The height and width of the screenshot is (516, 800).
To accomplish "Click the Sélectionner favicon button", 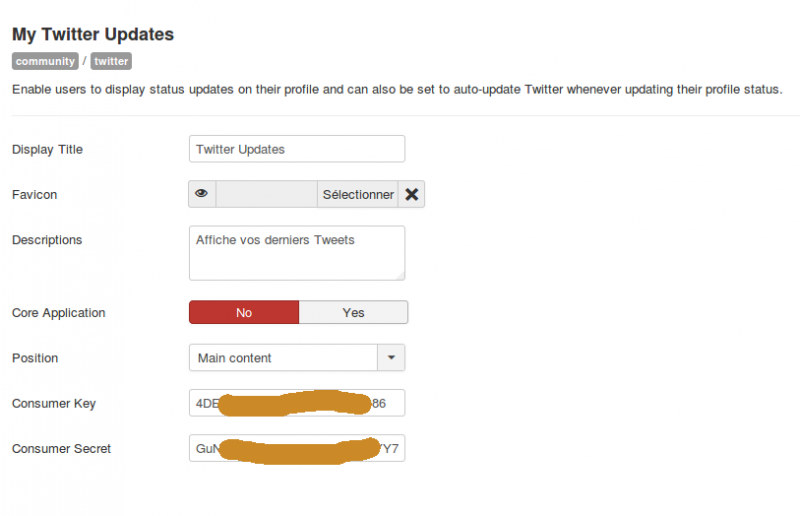I will click(x=358, y=194).
